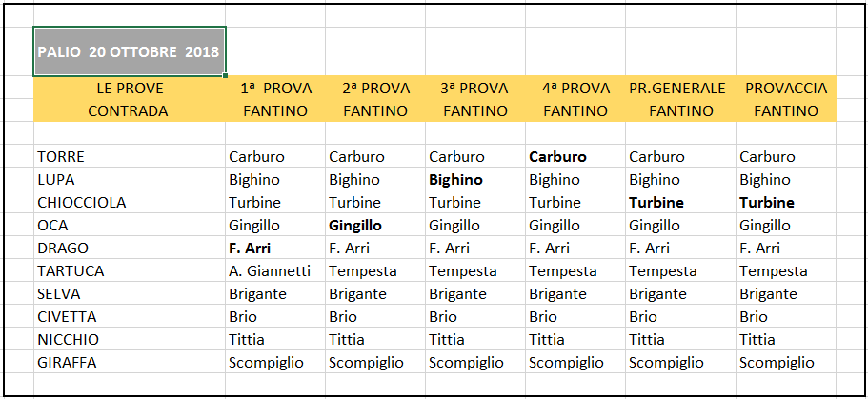Click the CONTRADA header cell
This screenshot has height=399, width=868.
tap(129, 110)
